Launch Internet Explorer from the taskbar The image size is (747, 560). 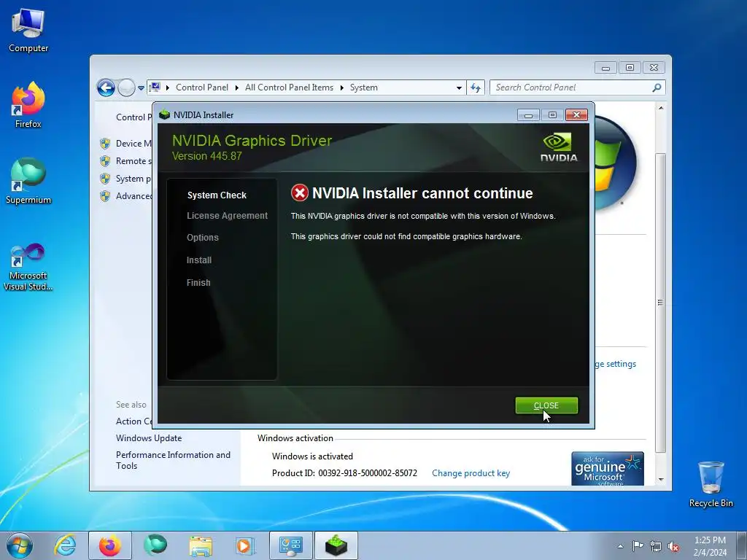click(x=65, y=545)
